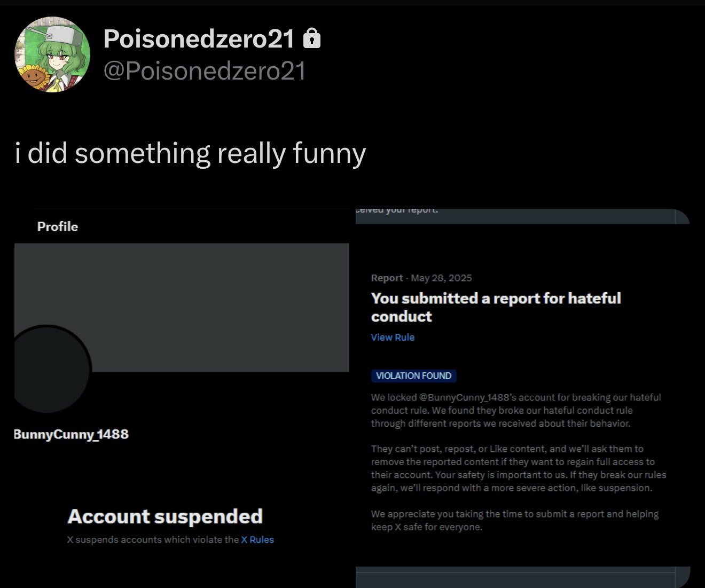Click the lock icon beside the display name
The width and height of the screenshot is (705, 588).
312,38
